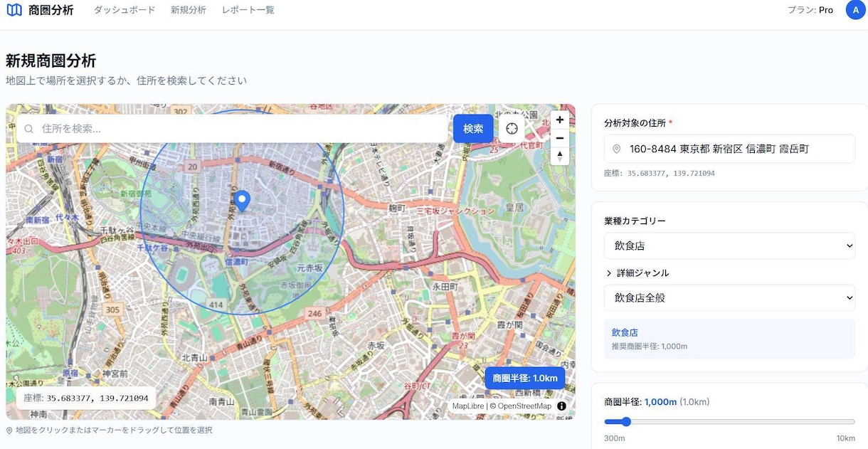Open the map attribution info icon
868x449 pixels.
(x=561, y=406)
